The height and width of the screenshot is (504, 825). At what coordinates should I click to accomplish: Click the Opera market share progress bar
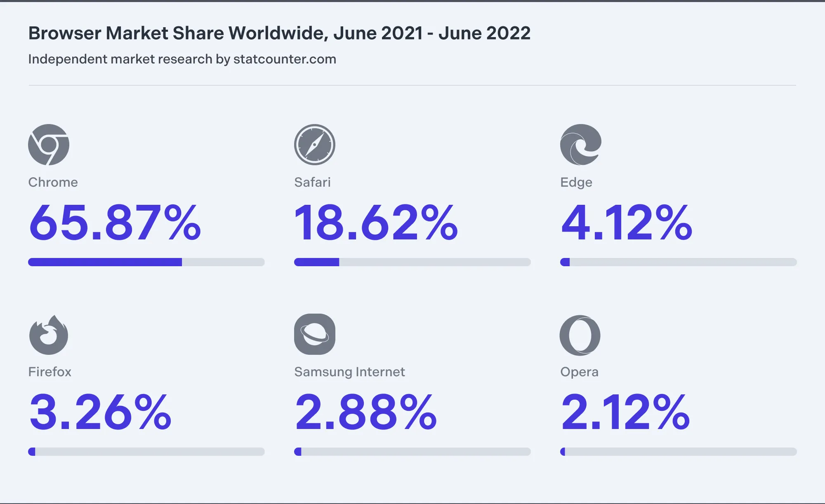pos(679,452)
